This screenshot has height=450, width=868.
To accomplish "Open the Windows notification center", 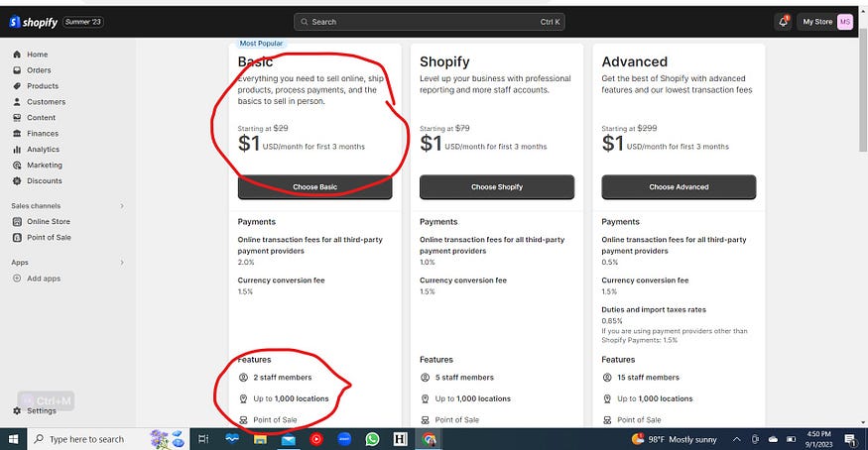I will pos(851,439).
